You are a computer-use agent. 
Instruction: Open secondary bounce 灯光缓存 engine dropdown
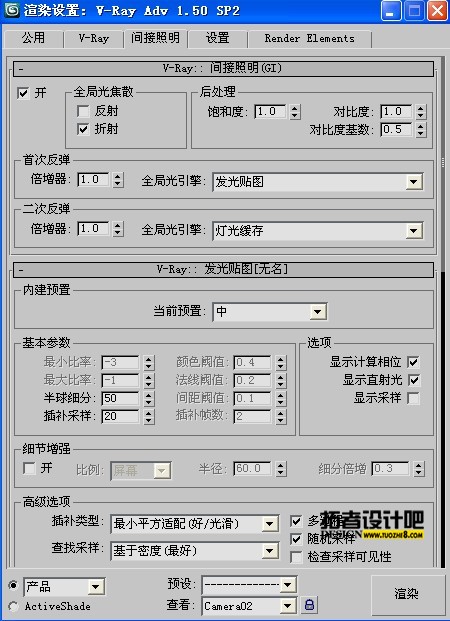pos(318,230)
